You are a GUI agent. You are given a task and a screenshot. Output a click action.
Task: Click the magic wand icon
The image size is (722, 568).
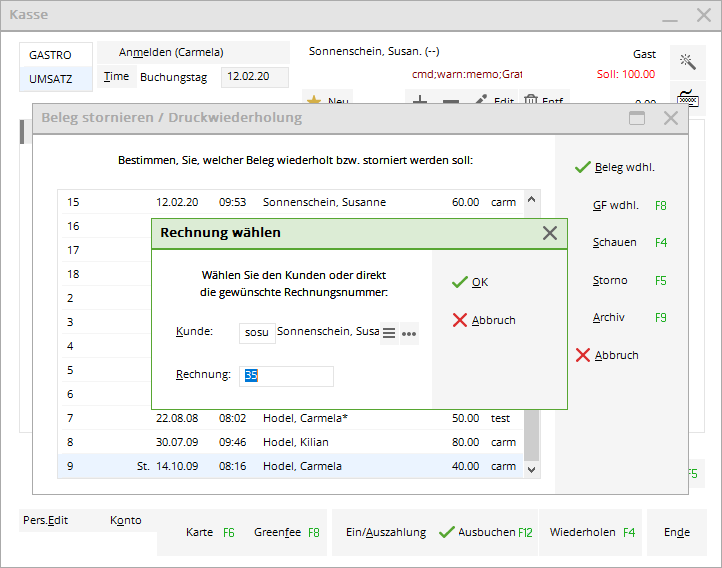(688, 62)
